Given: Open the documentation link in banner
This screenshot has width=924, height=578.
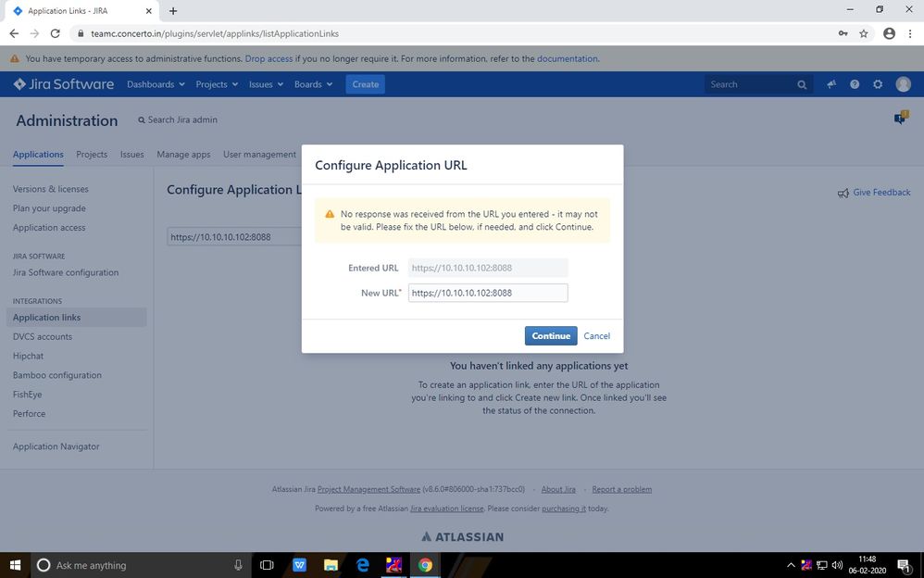Looking at the screenshot, I should point(567,59).
